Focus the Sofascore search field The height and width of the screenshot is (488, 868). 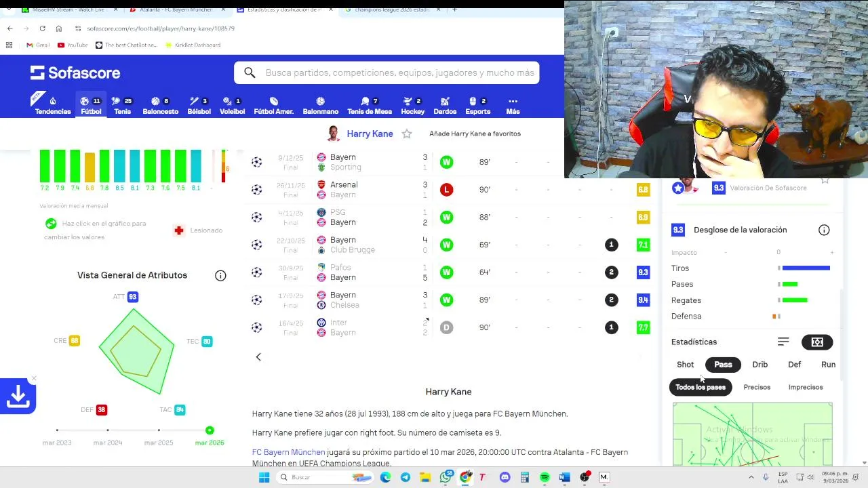click(387, 73)
